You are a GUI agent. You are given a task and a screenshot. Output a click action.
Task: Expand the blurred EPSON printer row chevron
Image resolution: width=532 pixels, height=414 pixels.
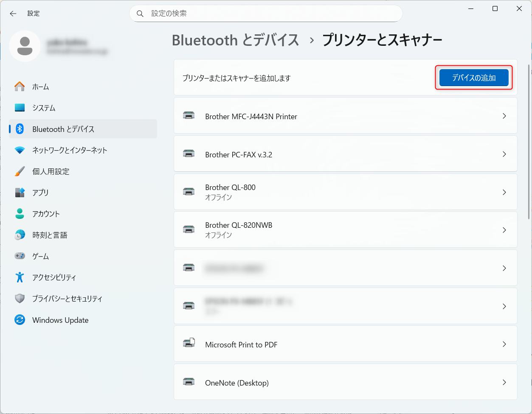click(x=504, y=306)
